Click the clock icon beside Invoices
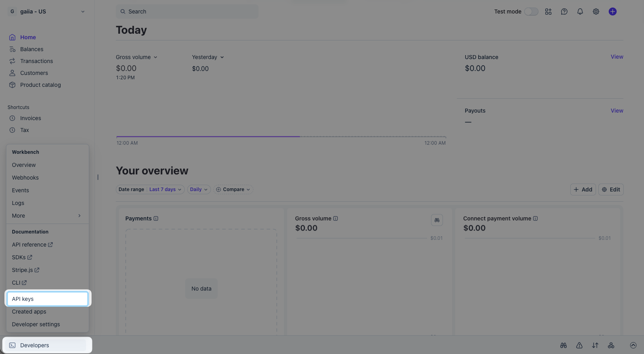 tap(12, 118)
